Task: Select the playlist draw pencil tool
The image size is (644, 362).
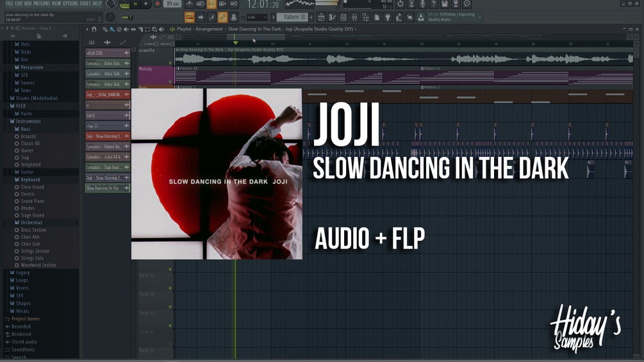Action: [105, 29]
